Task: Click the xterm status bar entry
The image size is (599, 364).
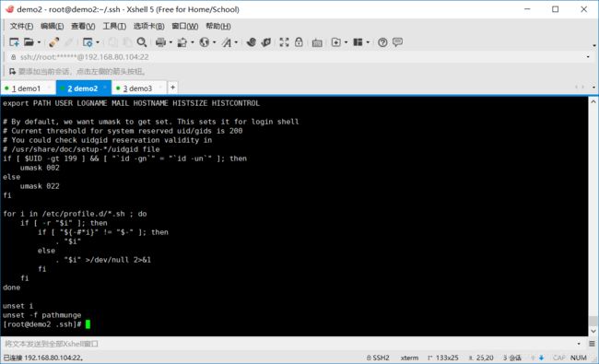Action: [409, 358]
